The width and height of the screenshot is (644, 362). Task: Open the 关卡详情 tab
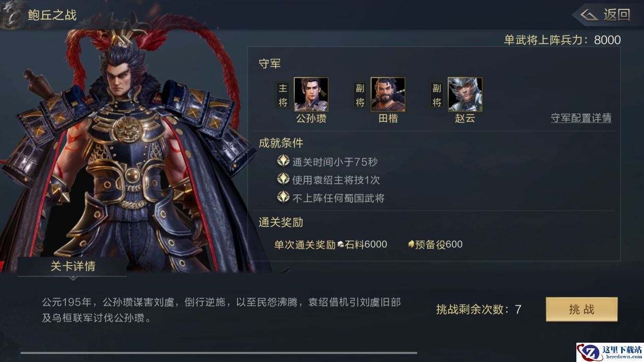coord(72,267)
